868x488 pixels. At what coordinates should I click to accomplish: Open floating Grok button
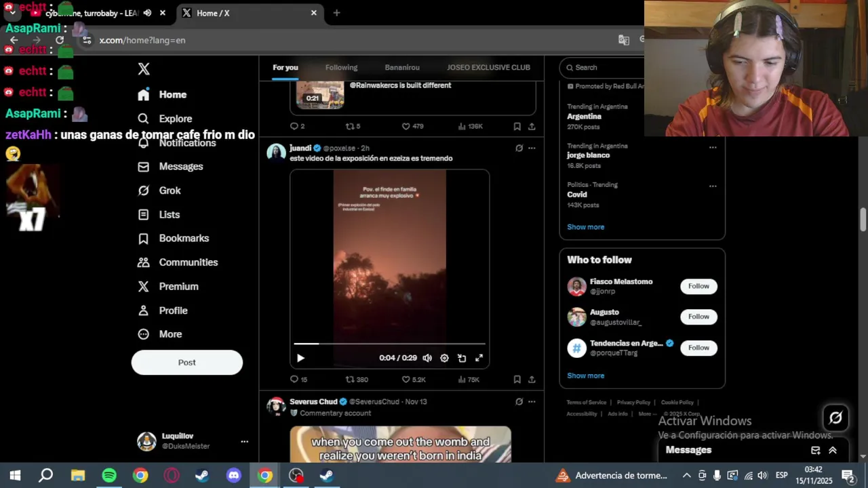[x=835, y=418]
